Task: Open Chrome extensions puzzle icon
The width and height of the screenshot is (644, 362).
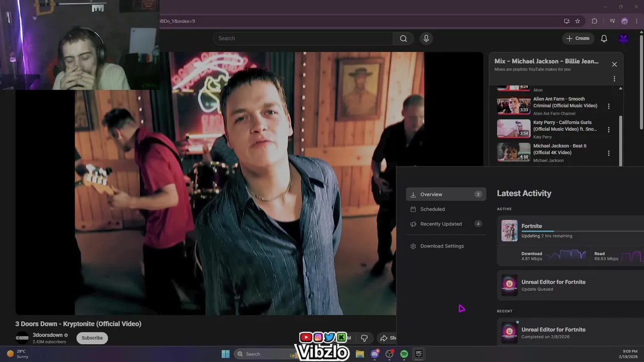Action: [595, 21]
